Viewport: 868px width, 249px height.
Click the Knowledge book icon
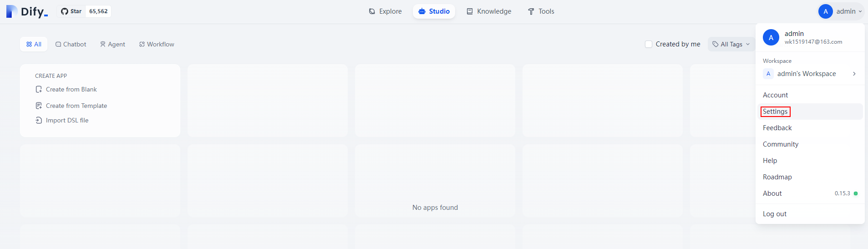470,11
